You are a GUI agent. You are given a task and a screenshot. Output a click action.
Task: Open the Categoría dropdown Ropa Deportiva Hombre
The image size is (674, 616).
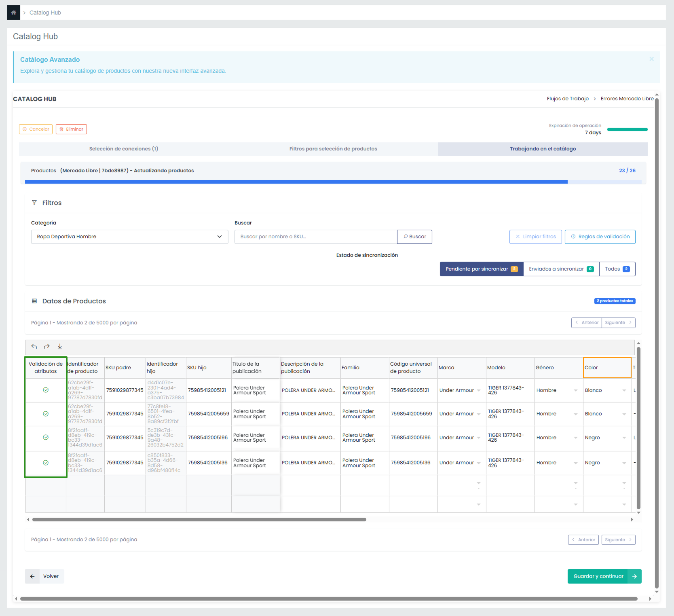click(x=129, y=237)
